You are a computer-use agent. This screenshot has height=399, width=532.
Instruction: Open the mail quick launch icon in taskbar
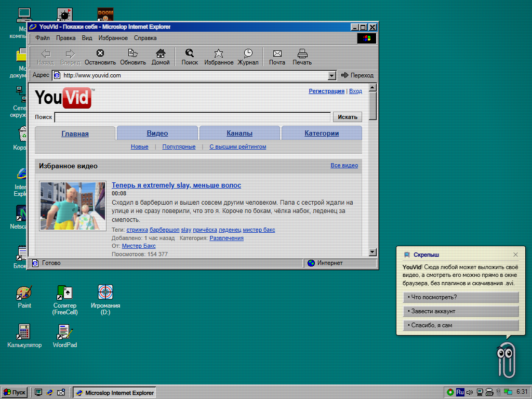61,393
